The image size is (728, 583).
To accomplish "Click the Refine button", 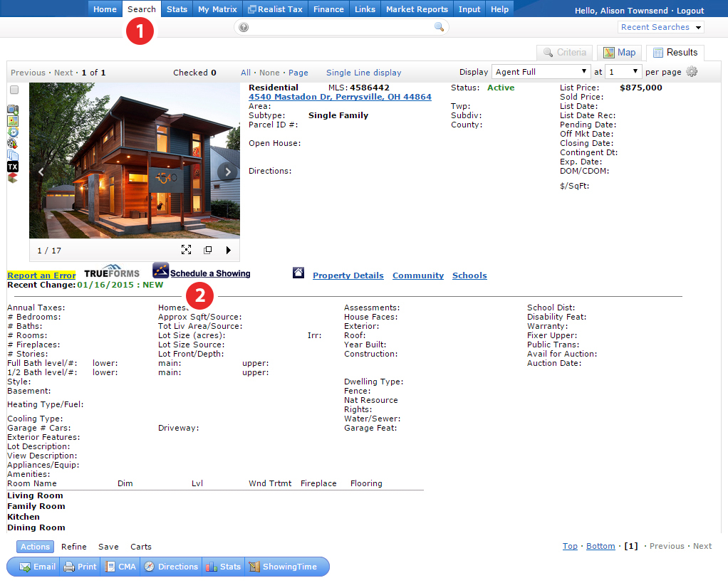I will tap(74, 547).
